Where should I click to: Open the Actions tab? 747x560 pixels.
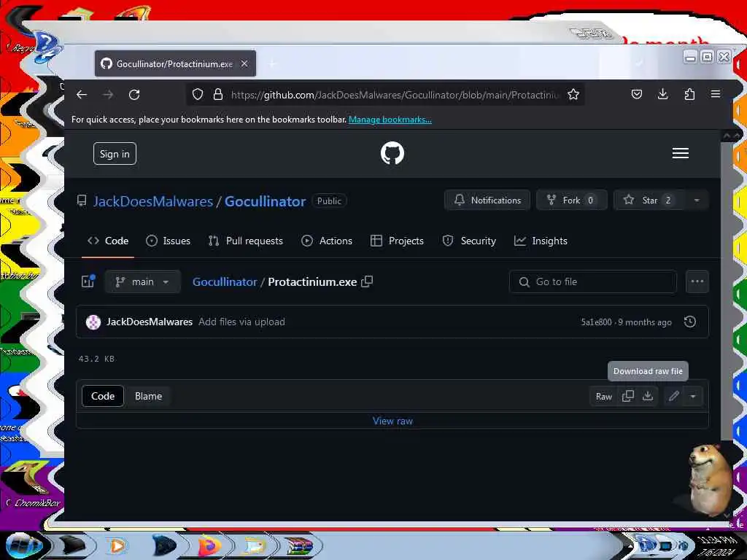click(327, 241)
